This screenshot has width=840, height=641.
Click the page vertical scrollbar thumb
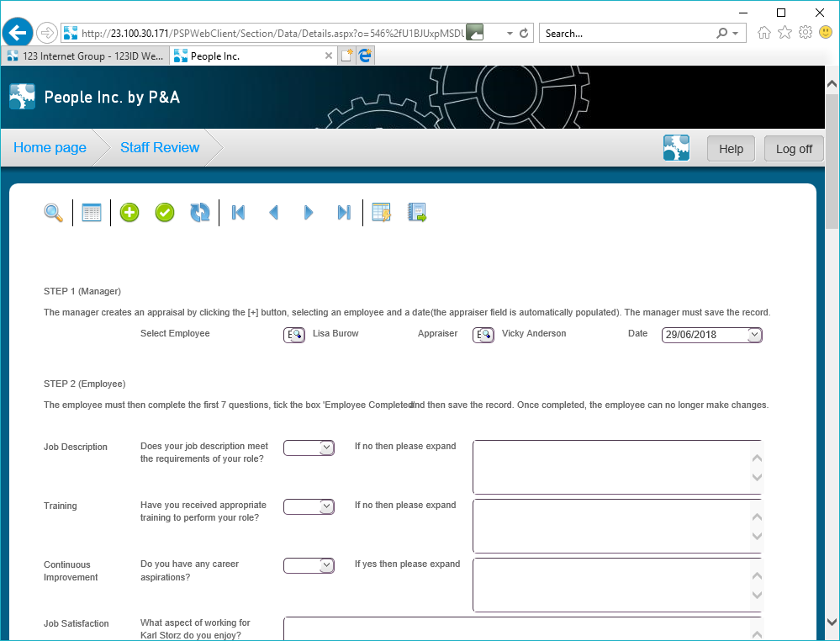tap(832, 161)
